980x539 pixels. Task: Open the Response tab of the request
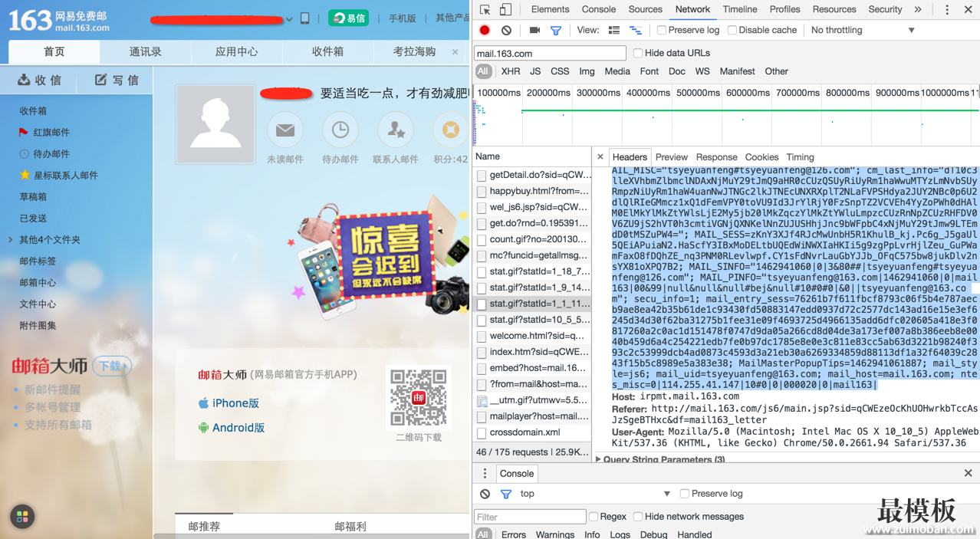[716, 156]
